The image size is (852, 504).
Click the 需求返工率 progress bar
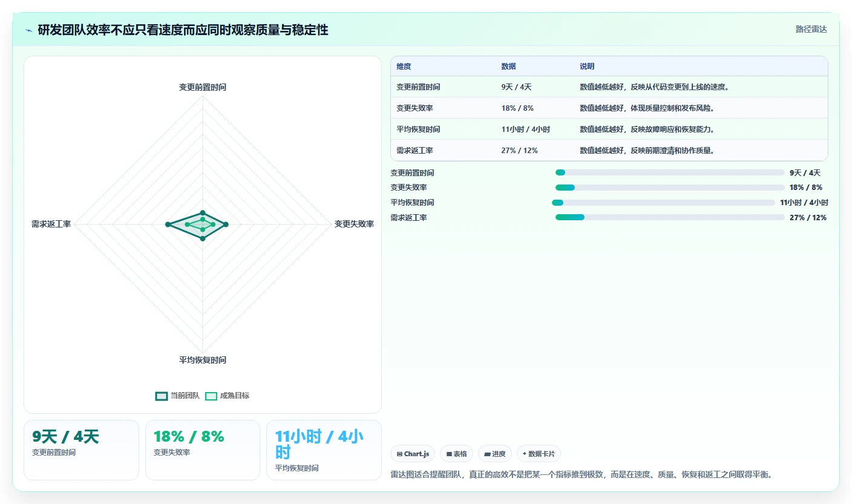coord(670,217)
